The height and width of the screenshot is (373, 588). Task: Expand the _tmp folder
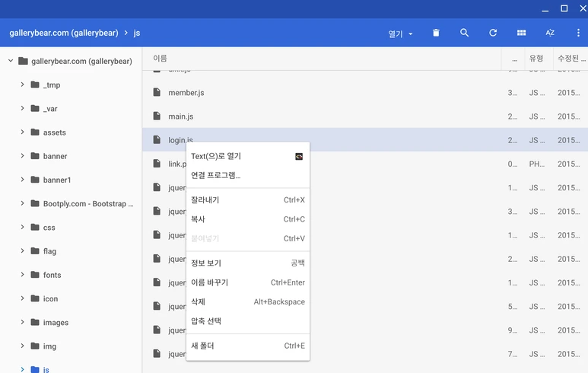click(23, 84)
